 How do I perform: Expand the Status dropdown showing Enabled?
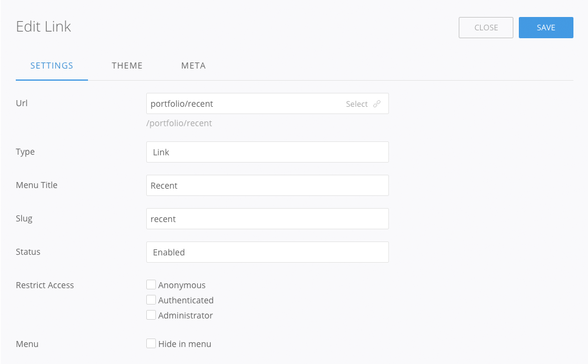coord(267,252)
